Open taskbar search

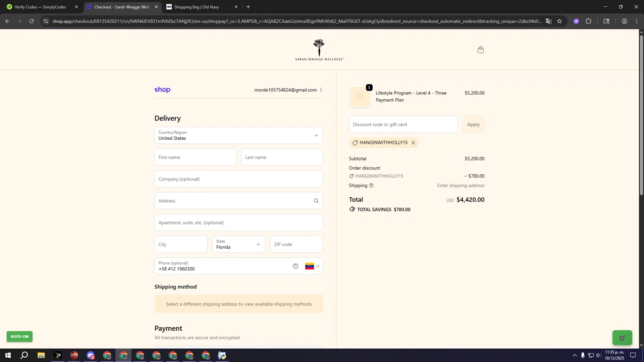click(x=24, y=356)
